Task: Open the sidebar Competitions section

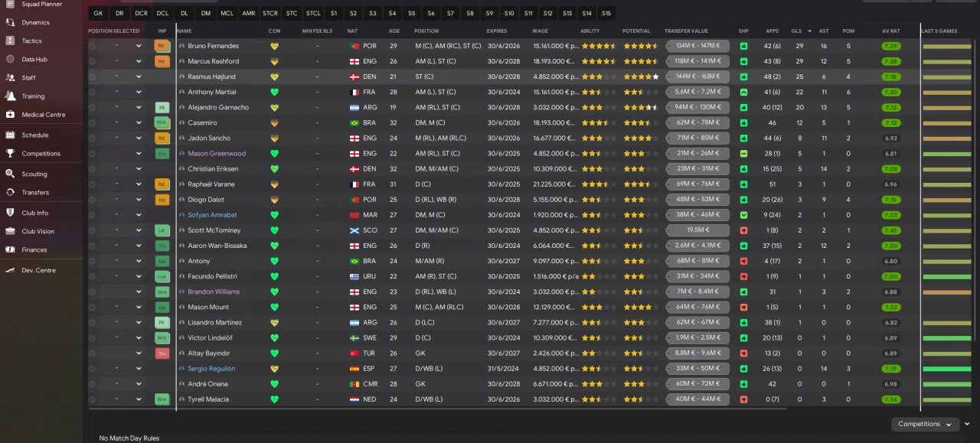Action: 41,153
